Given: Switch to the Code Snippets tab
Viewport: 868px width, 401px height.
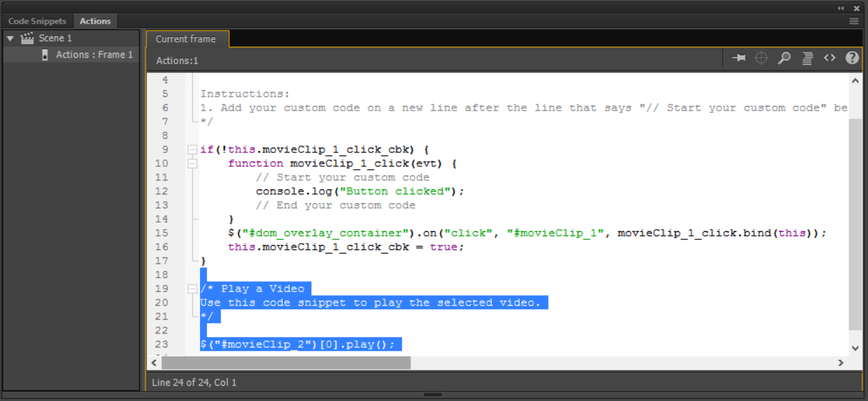Looking at the screenshot, I should tap(36, 20).
